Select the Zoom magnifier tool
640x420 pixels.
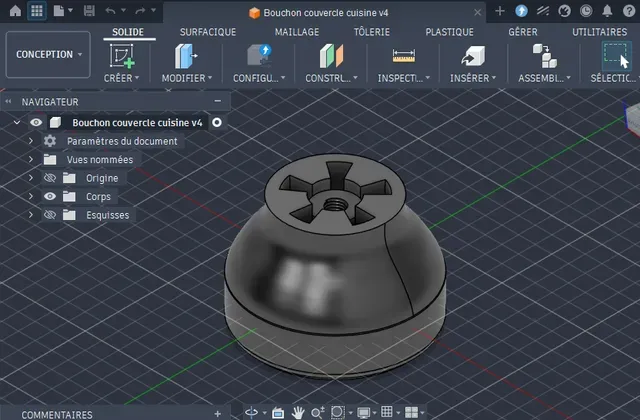tap(318, 413)
